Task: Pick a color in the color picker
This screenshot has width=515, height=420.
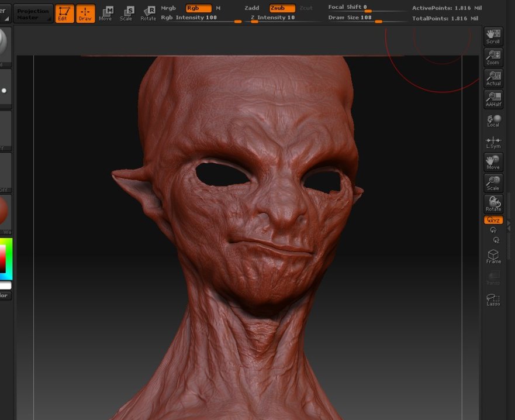Action: (6, 259)
